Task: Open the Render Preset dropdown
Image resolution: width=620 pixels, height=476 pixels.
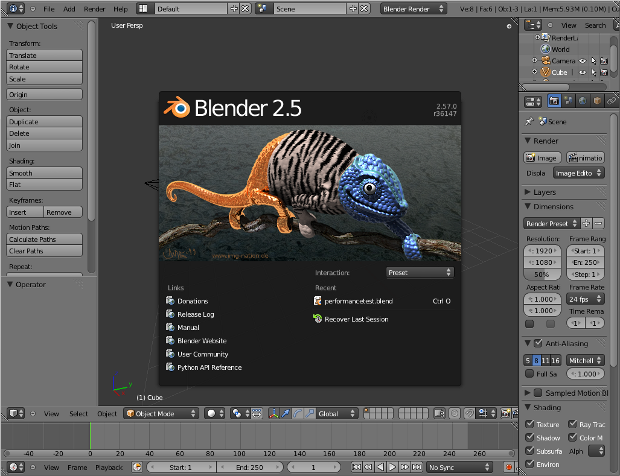Action: 551,223
